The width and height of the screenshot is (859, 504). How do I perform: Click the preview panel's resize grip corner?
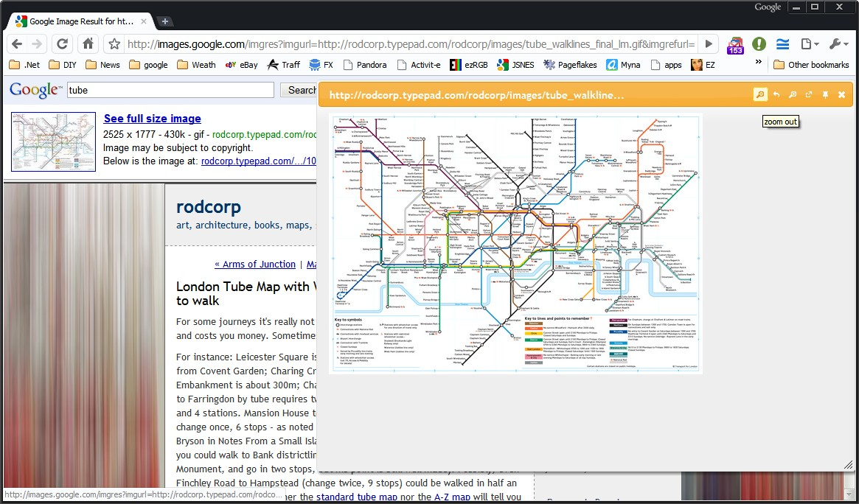coord(849,465)
